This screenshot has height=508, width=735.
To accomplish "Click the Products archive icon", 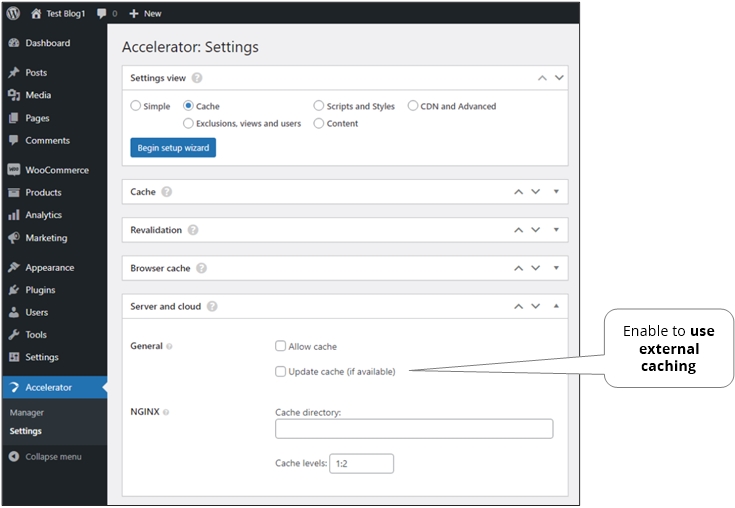I will (x=14, y=192).
